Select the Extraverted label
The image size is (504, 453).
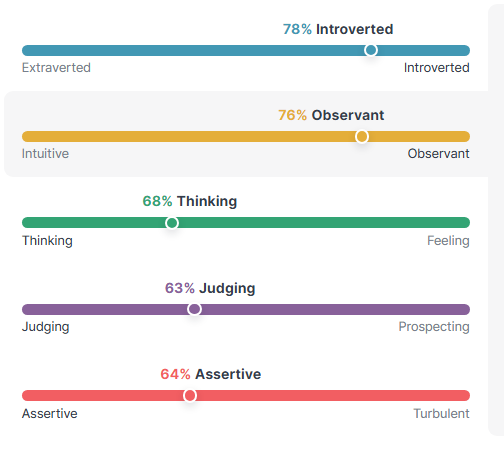click(56, 68)
